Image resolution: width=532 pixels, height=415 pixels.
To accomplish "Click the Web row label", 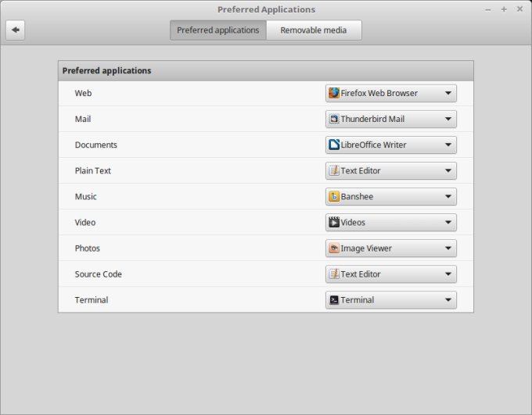I will (x=83, y=93).
